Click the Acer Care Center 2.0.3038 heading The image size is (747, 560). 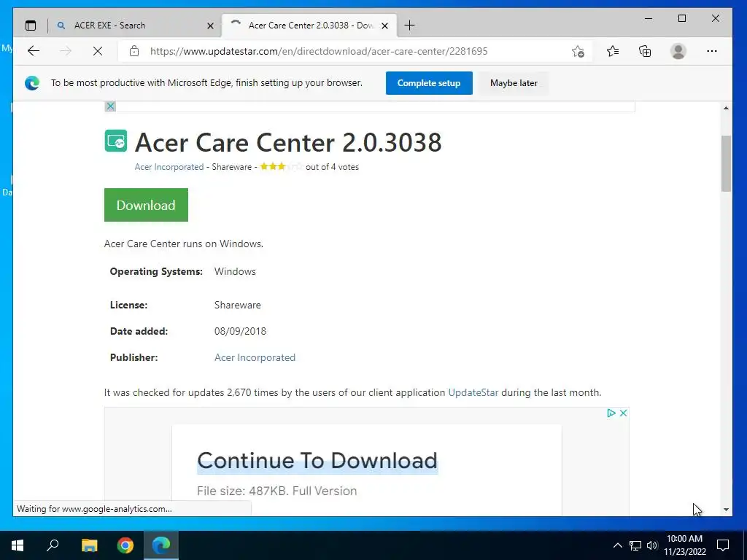click(x=288, y=142)
